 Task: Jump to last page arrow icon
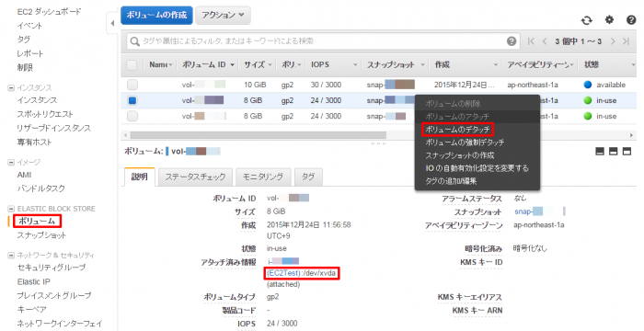pos(626,41)
